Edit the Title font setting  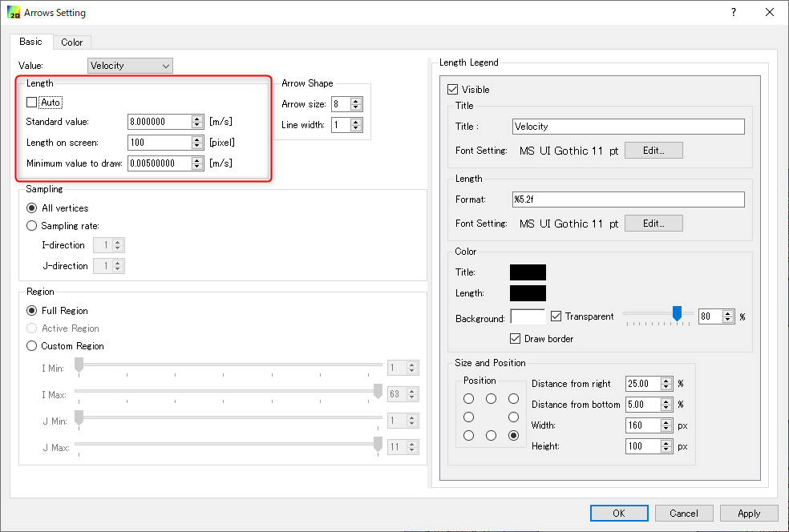pyautogui.click(x=653, y=151)
